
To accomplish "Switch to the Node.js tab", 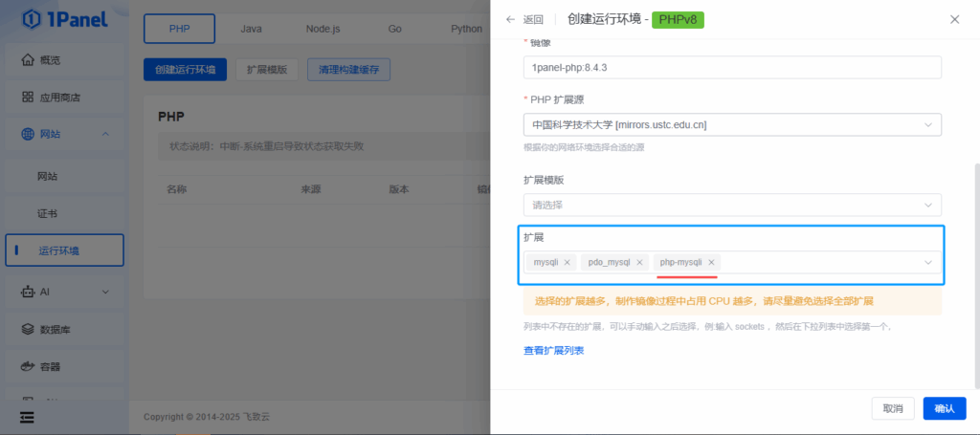I will (323, 29).
